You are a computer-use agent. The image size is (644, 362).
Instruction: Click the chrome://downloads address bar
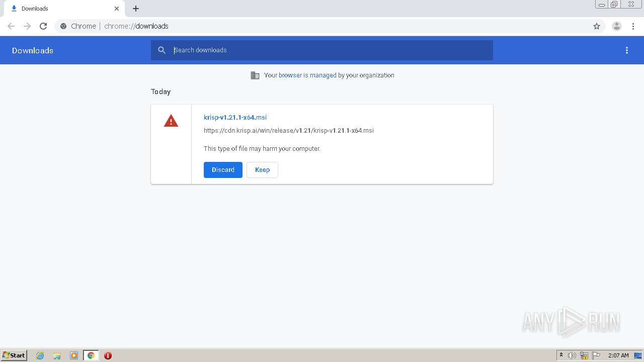322,26
